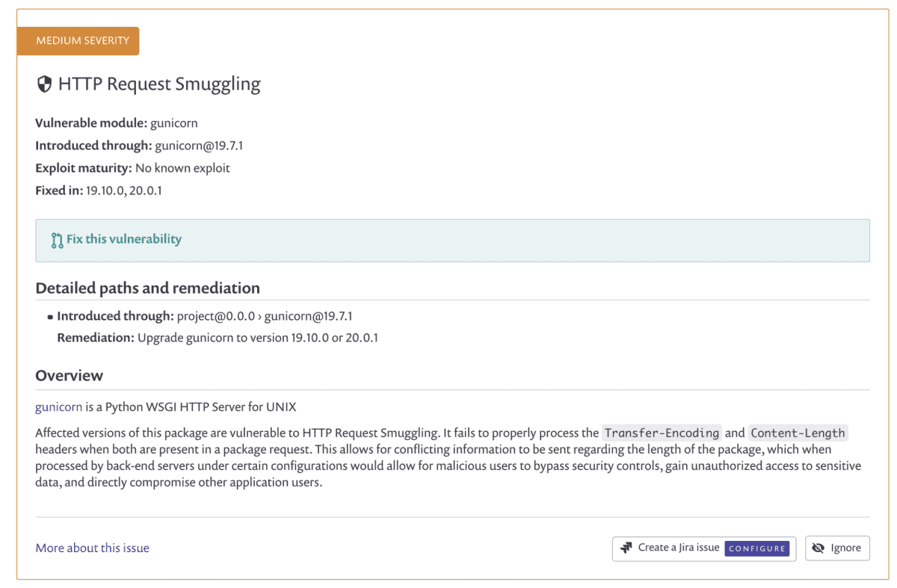
Task: Click the Overview section heading
Action: [69, 375]
